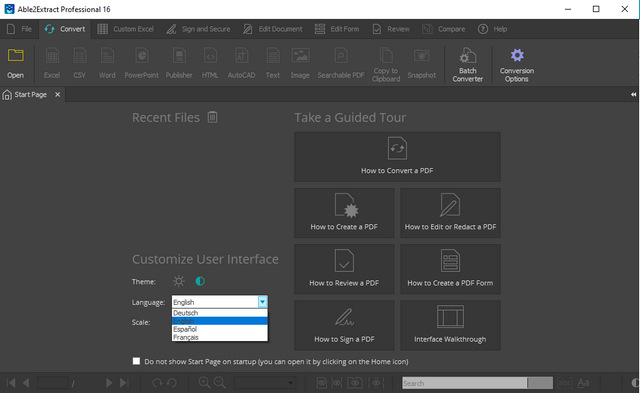Rotate page counter-clockwise in bottom bar
Screen dimensions: 640x393
172,383
